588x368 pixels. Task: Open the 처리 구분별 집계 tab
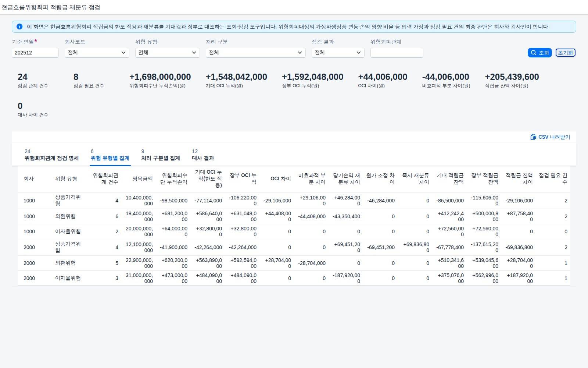point(161,155)
